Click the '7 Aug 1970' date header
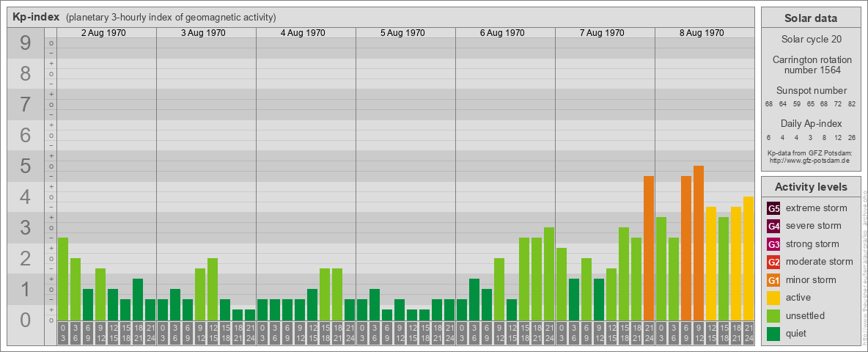The height and width of the screenshot is (352, 868). [602, 33]
